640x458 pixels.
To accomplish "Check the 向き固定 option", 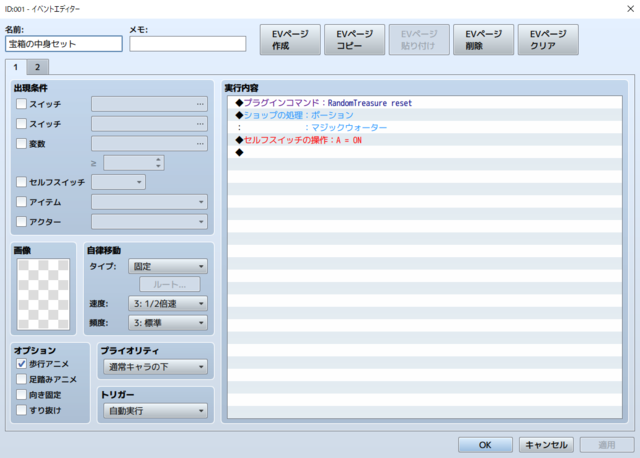I will click(x=21, y=395).
